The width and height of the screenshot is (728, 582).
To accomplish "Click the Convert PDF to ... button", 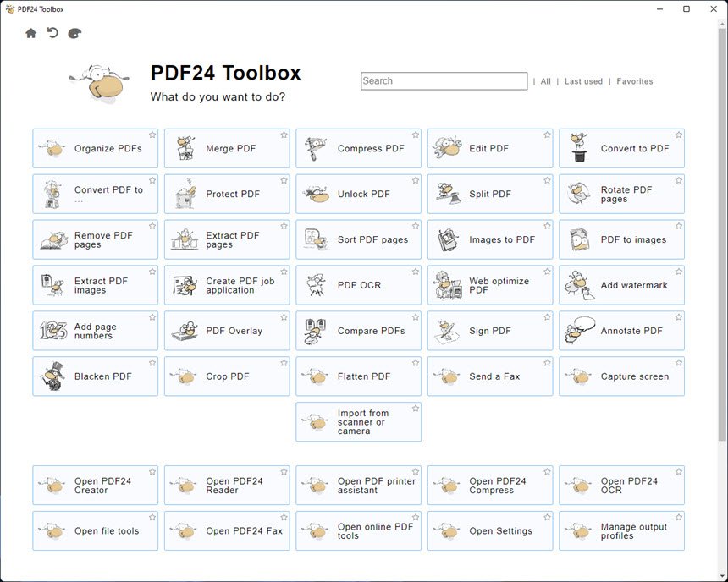I will click(x=95, y=194).
